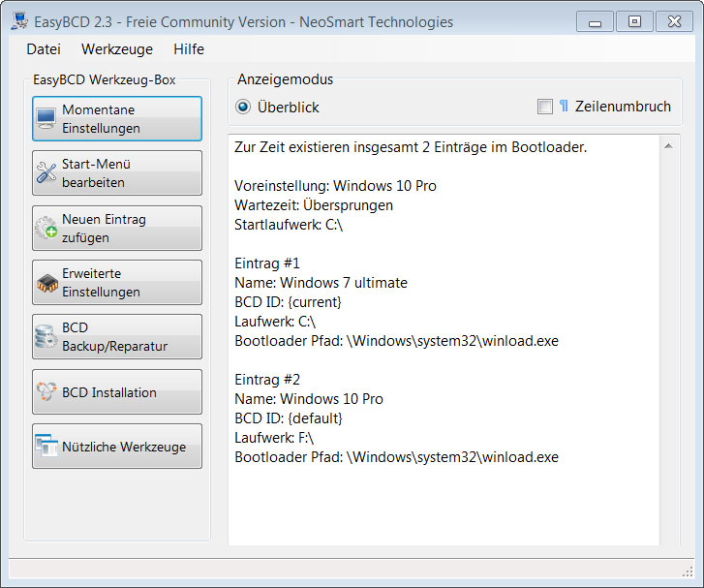The image size is (704, 588).
Task: Click 'Laufwerk: C:\' line
Action: 275,322
